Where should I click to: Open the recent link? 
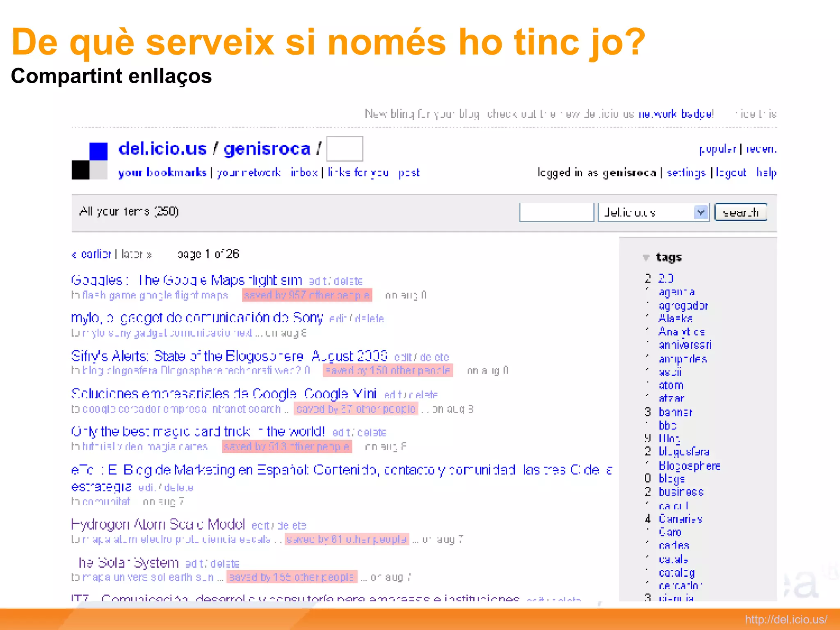761,149
